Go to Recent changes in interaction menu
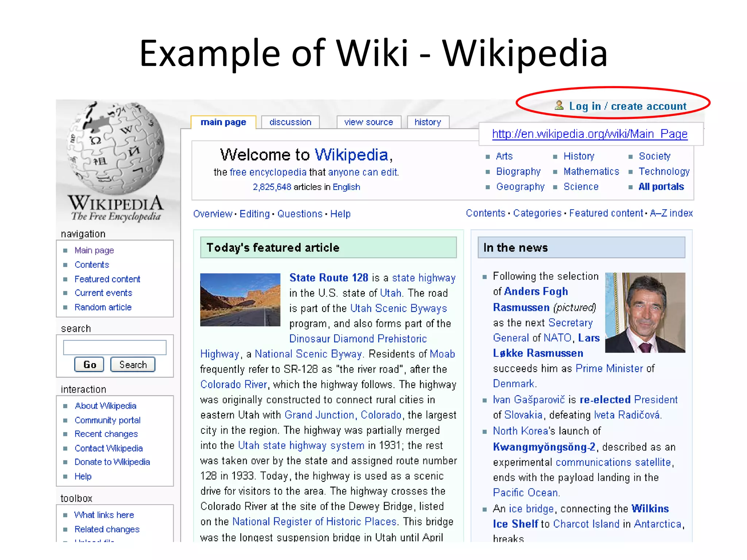 (106, 434)
